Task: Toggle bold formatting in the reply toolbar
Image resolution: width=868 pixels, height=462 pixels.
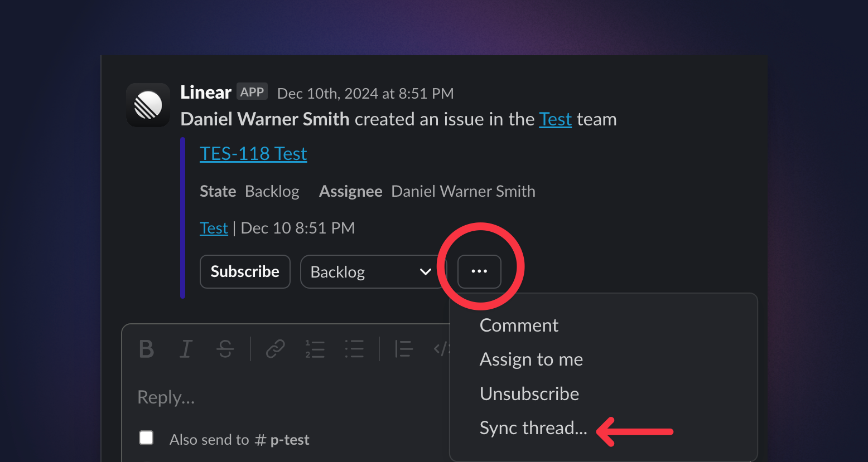Action: pyautogui.click(x=147, y=349)
